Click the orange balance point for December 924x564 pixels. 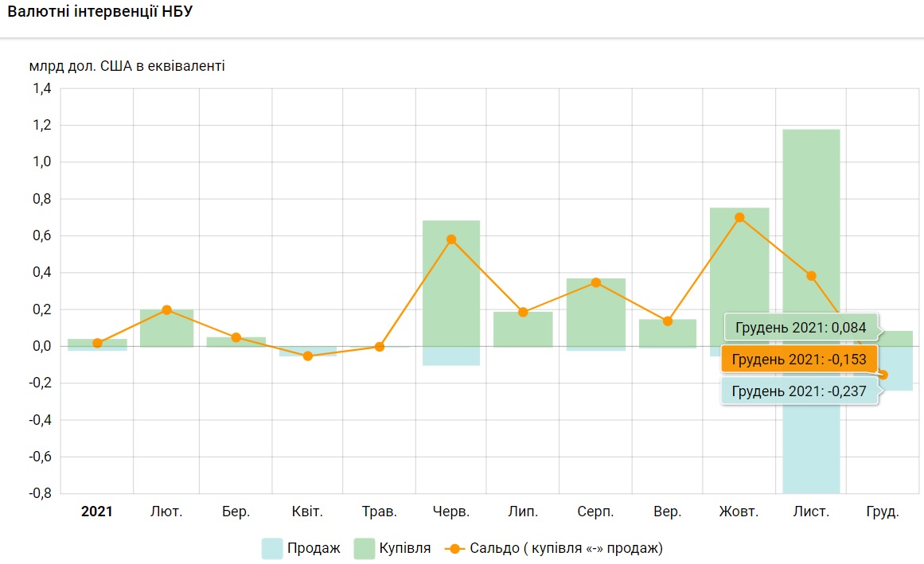[883, 375]
